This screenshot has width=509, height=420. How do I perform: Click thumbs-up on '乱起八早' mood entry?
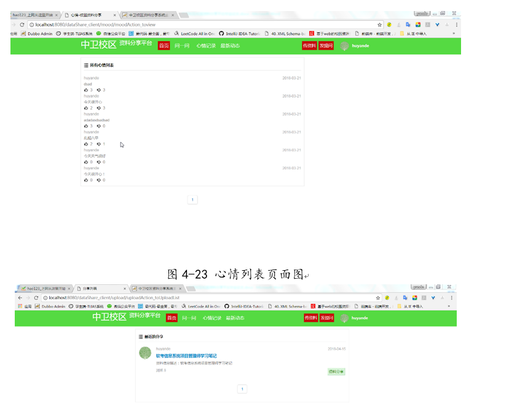click(86, 144)
